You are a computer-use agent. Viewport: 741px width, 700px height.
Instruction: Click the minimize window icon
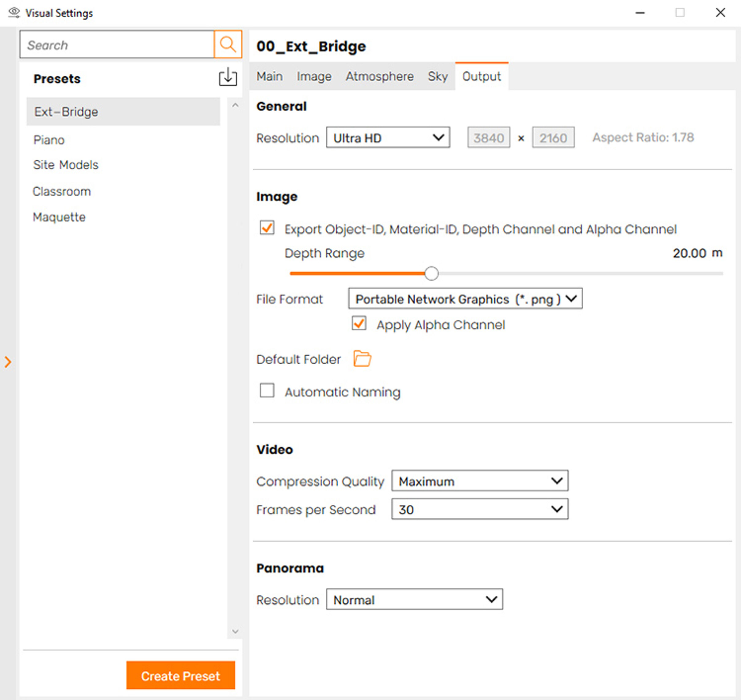pyautogui.click(x=640, y=13)
